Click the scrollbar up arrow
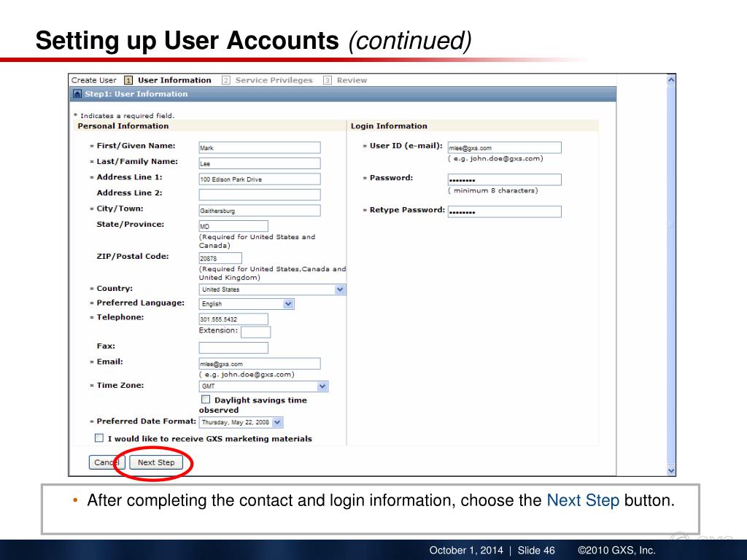This screenshot has width=747, height=560. [671, 79]
